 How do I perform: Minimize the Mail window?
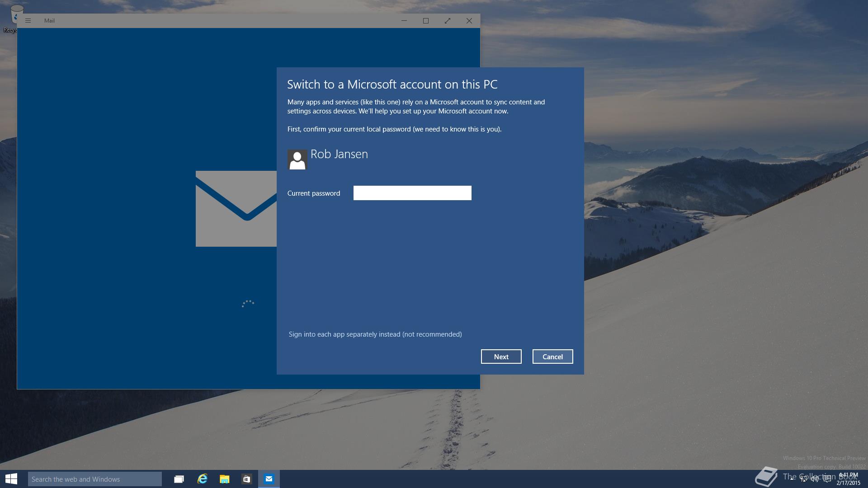coord(404,21)
